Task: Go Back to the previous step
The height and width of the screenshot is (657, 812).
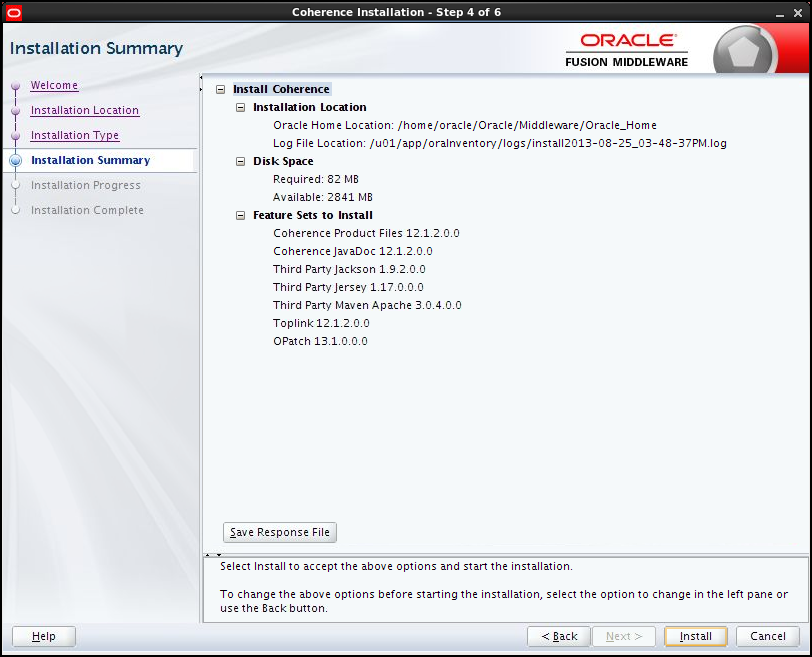Action: coord(559,636)
